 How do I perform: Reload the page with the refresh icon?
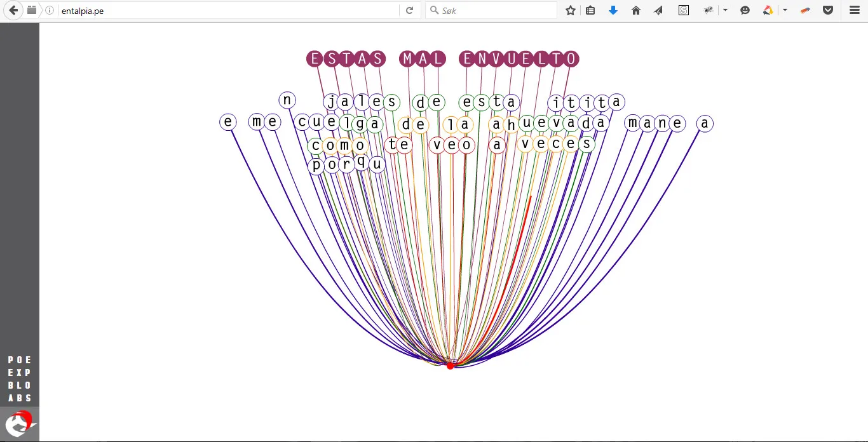click(410, 10)
